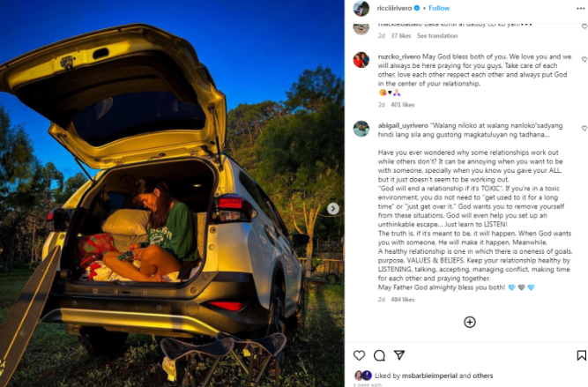This screenshot has height=387, width=588.
Task: Open abigail_uyrivero's profile link
Action: [x=403, y=126]
